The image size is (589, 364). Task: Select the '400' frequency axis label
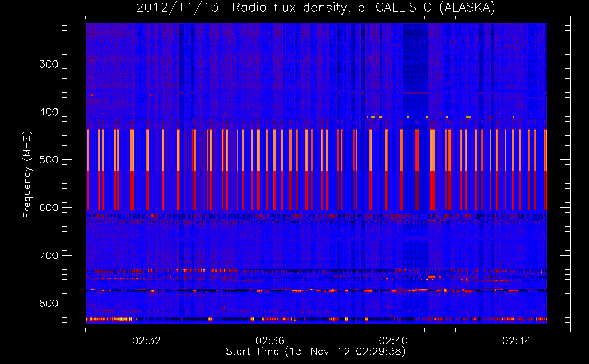(x=49, y=112)
